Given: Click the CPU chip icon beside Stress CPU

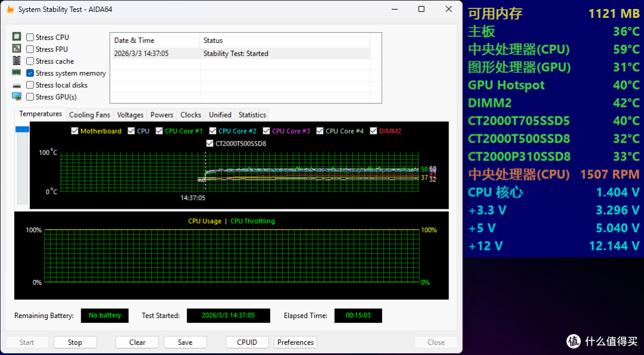Looking at the screenshot, I should point(17,36).
